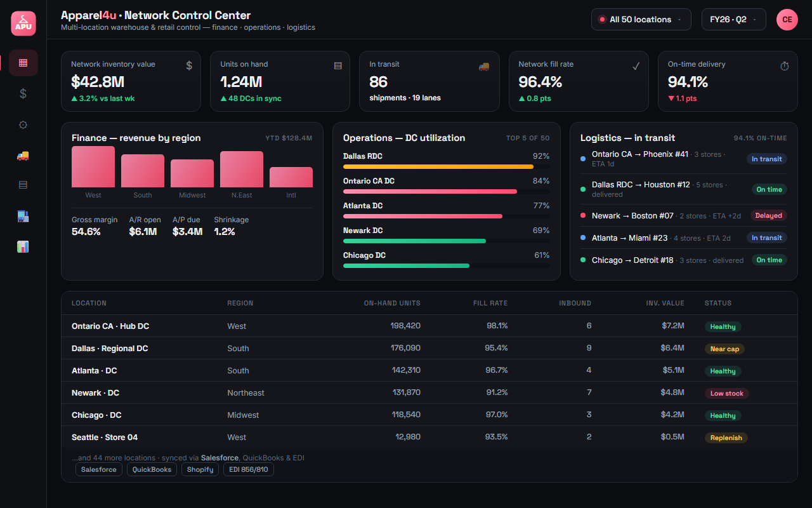Click the Atlanta DC utilization bar

click(x=447, y=216)
